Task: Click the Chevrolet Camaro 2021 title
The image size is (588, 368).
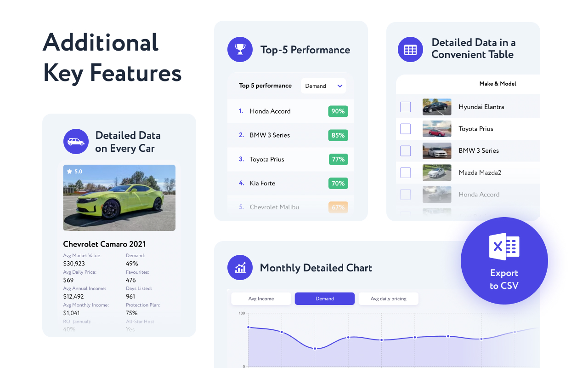Action: point(104,244)
